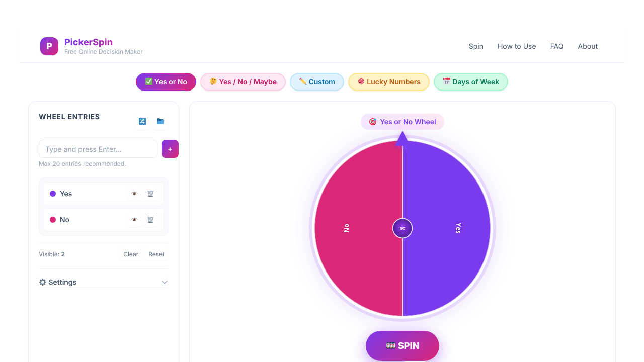This screenshot has height=362, width=644.
Task: Delete the Yes entry
Action: (150, 194)
